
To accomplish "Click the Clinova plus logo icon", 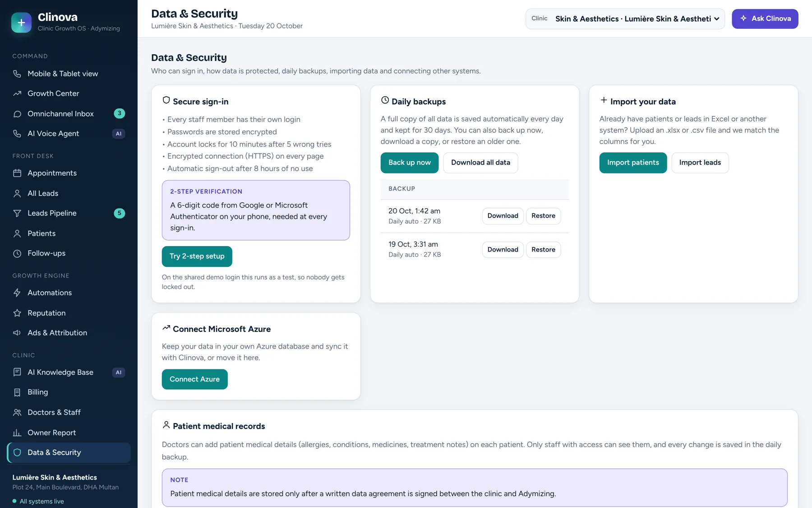I will coord(21,22).
